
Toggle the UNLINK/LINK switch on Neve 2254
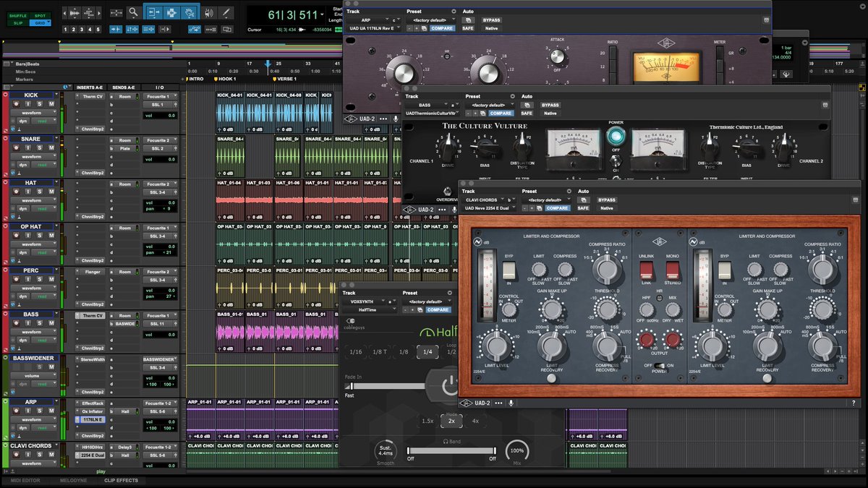coord(647,270)
